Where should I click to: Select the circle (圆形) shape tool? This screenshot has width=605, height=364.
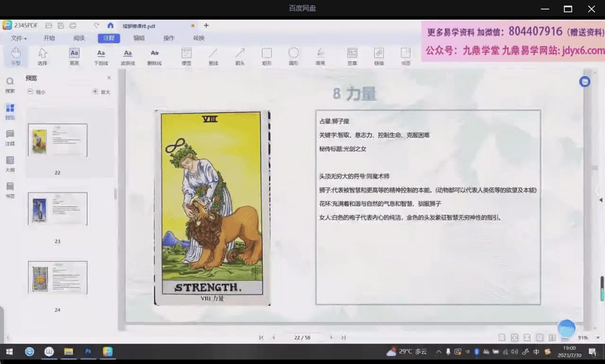[x=294, y=56]
